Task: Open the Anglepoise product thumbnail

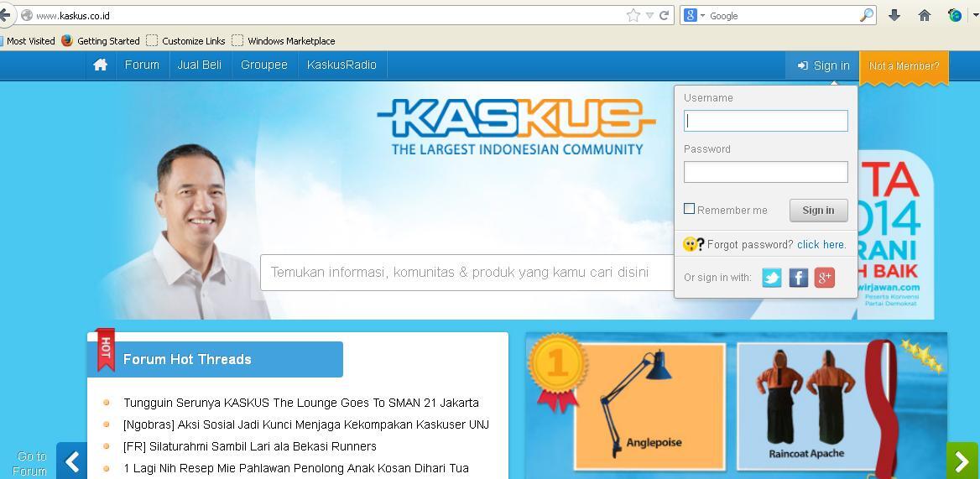Action: click(x=650, y=407)
